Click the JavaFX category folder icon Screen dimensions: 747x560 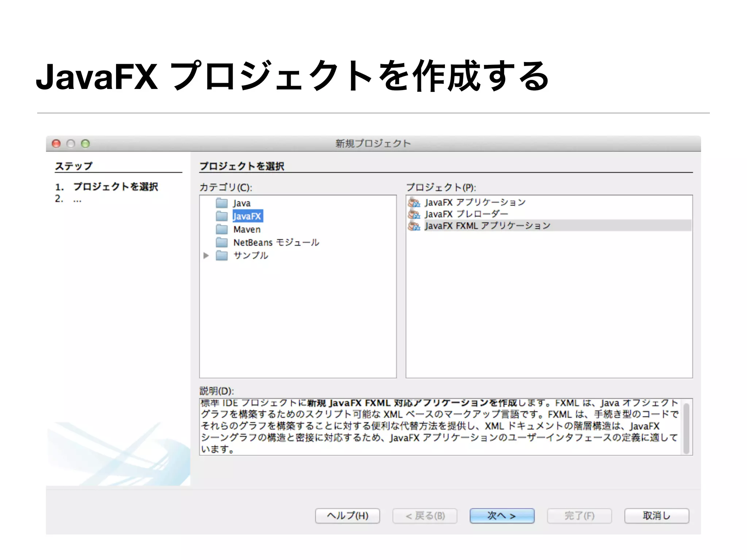[222, 216]
